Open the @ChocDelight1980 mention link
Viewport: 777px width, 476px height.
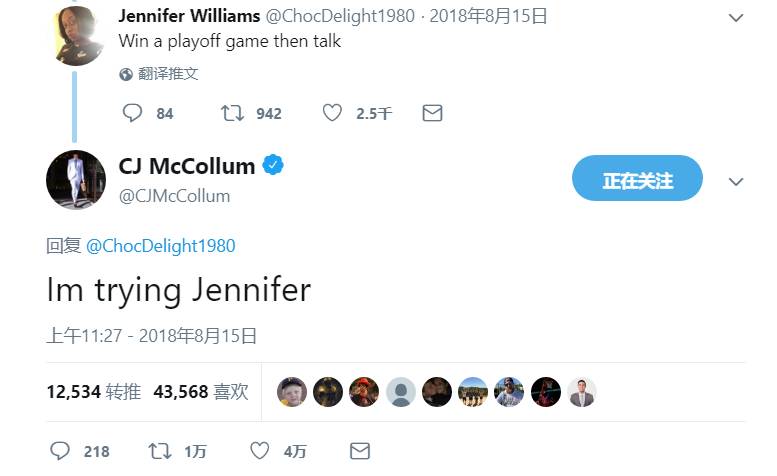160,245
